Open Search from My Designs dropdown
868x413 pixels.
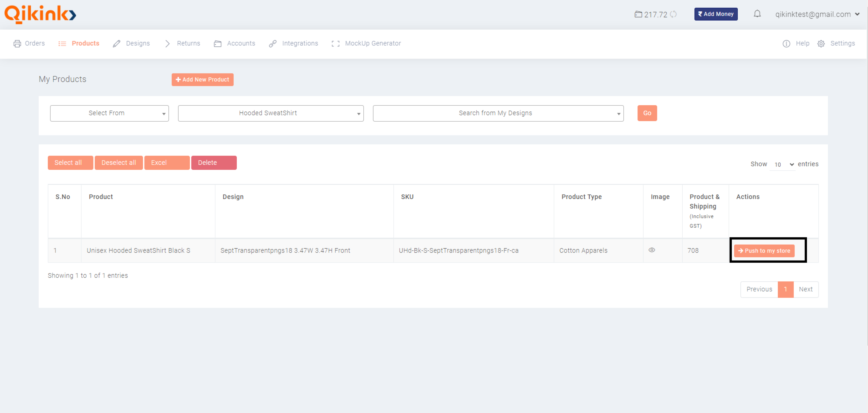coord(498,113)
